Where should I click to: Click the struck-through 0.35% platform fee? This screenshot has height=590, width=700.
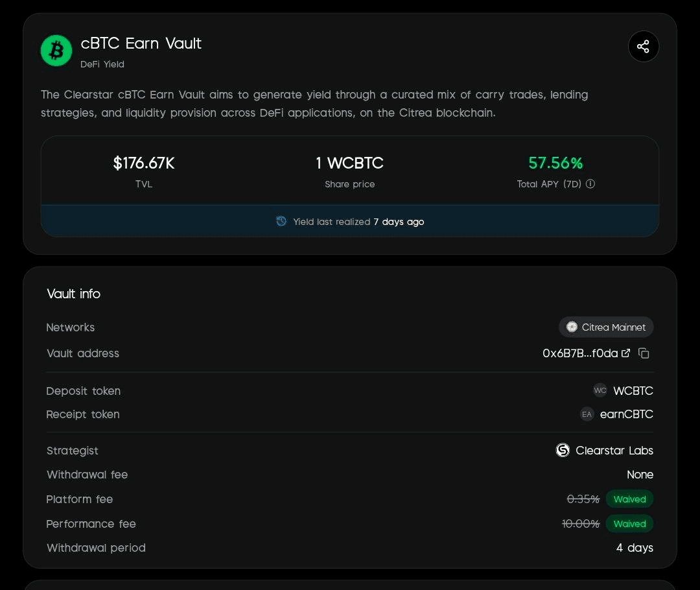pos(583,499)
